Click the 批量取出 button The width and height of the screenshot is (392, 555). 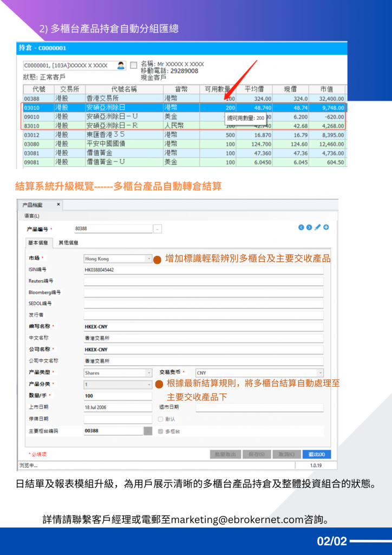click(x=226, y=454)
